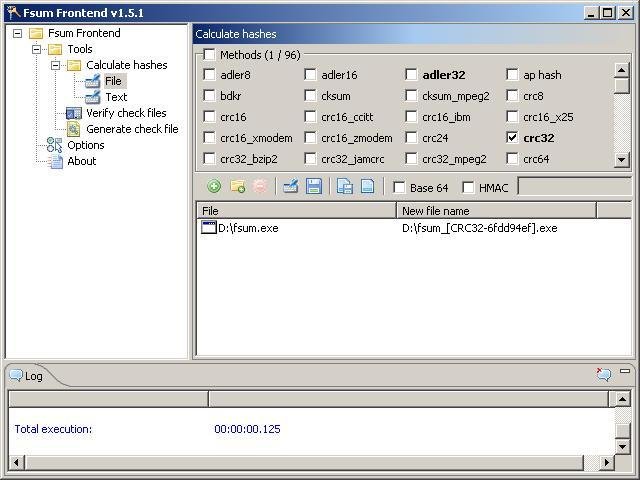Collapse the Tools tree node
The width and height of the screenshot is (640, 480).
[37, 49]
